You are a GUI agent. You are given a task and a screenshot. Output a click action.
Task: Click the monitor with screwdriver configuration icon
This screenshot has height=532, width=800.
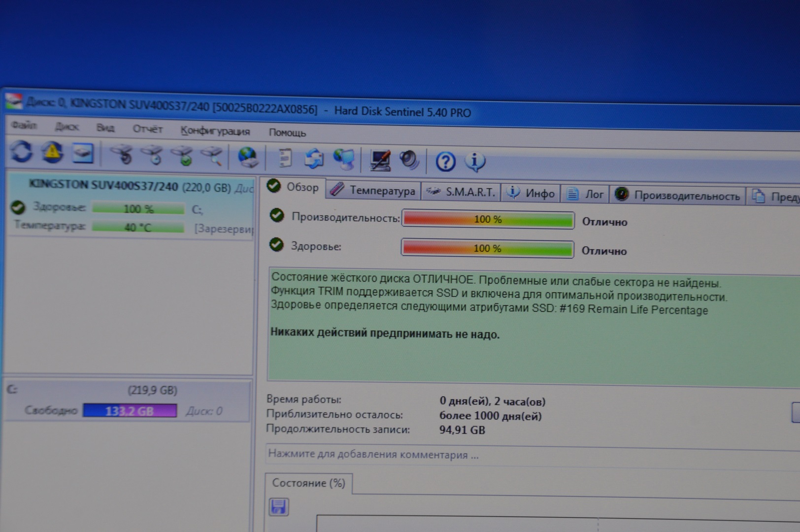point(380,160)
